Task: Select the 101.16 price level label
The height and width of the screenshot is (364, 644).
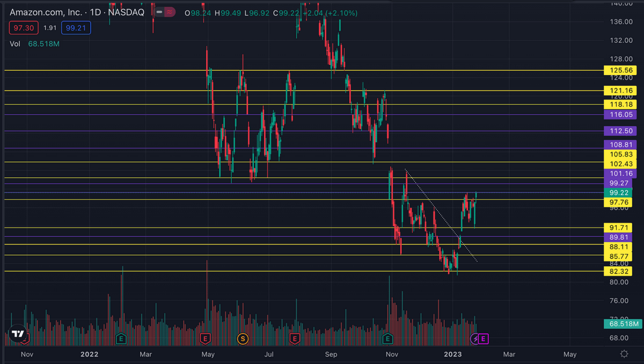Action: [620, 173]
